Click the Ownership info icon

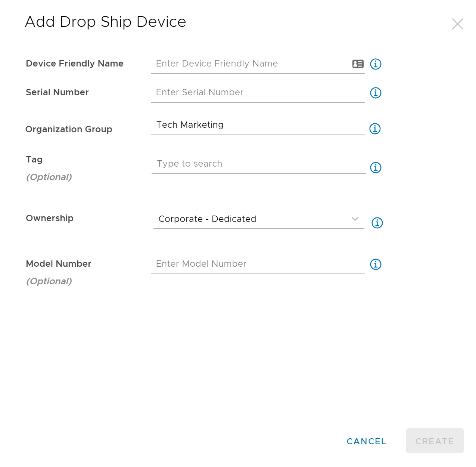point(377,223)
